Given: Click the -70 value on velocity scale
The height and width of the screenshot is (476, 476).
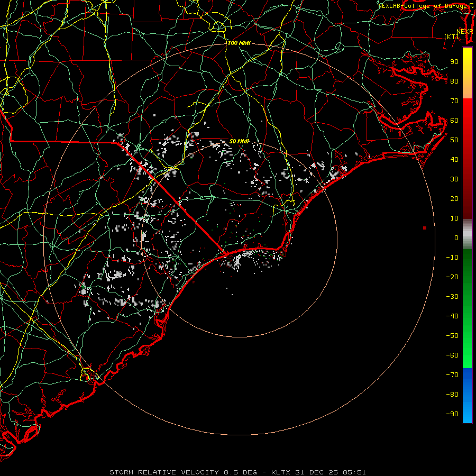Looking at the screenshot, I should (x=452, y=375).
